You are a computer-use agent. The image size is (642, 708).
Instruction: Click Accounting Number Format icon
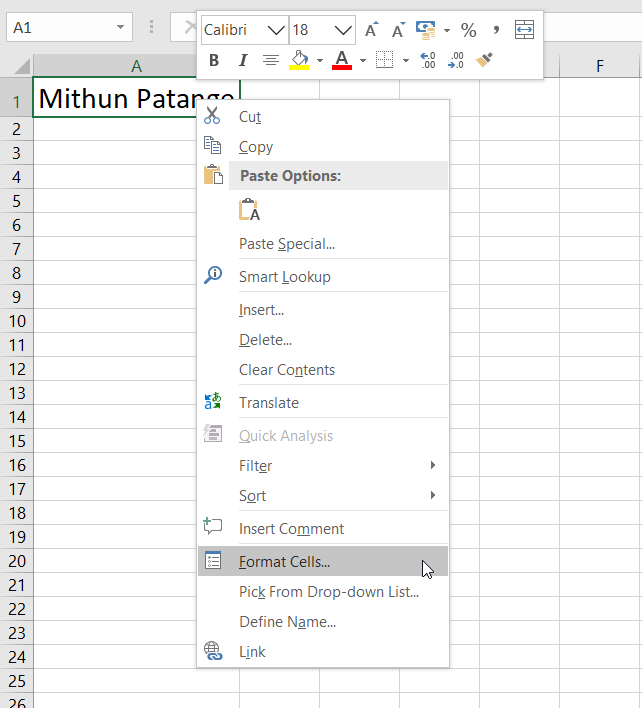[426, 30]
